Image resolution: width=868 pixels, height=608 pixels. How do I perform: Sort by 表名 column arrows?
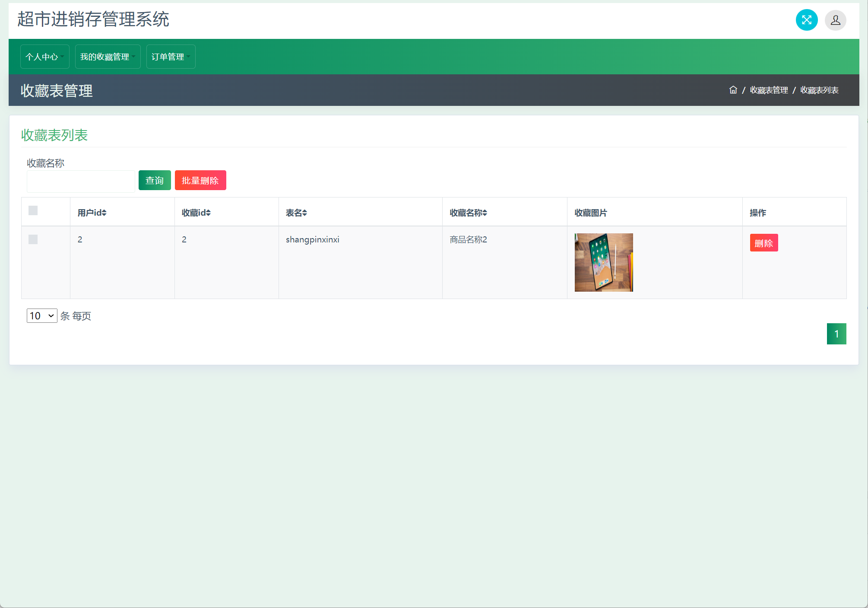click(304, 213)
